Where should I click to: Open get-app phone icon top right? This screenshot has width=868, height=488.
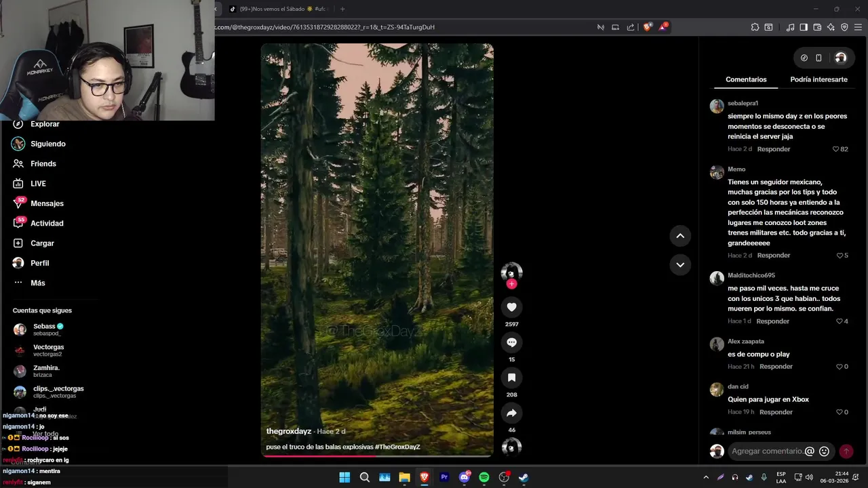[x=818, y=58]
